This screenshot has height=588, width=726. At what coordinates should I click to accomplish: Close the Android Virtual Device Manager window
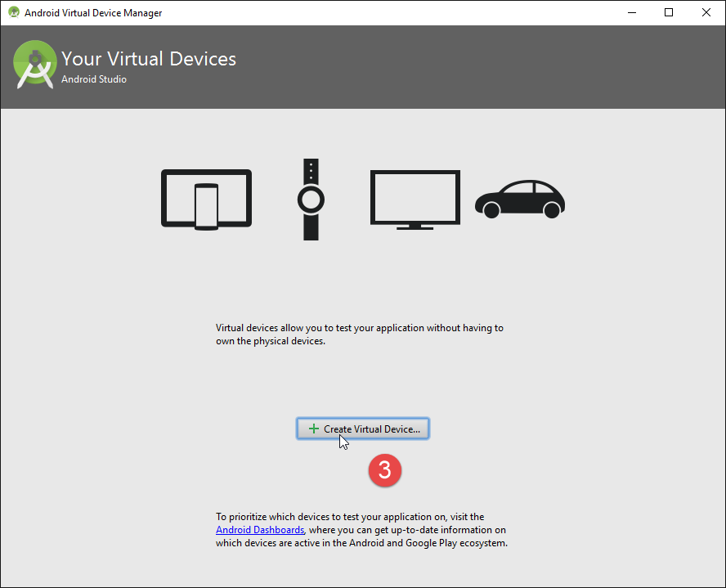click(706, 12)
